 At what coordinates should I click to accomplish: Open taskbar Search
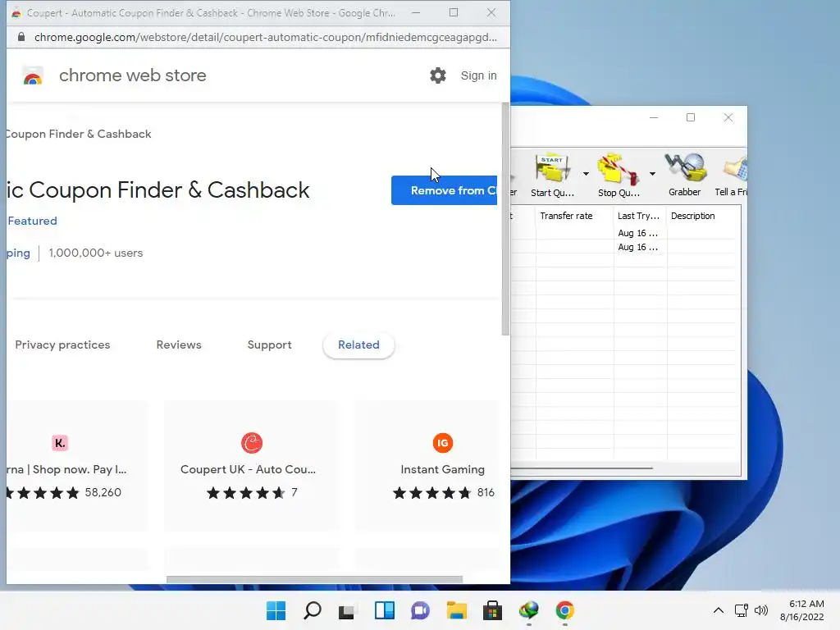(x=313, y=610)
